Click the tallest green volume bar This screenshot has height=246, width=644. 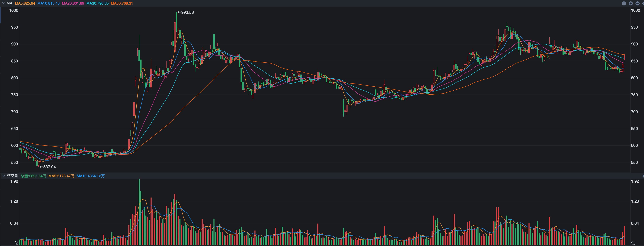(x=139, y=212)
